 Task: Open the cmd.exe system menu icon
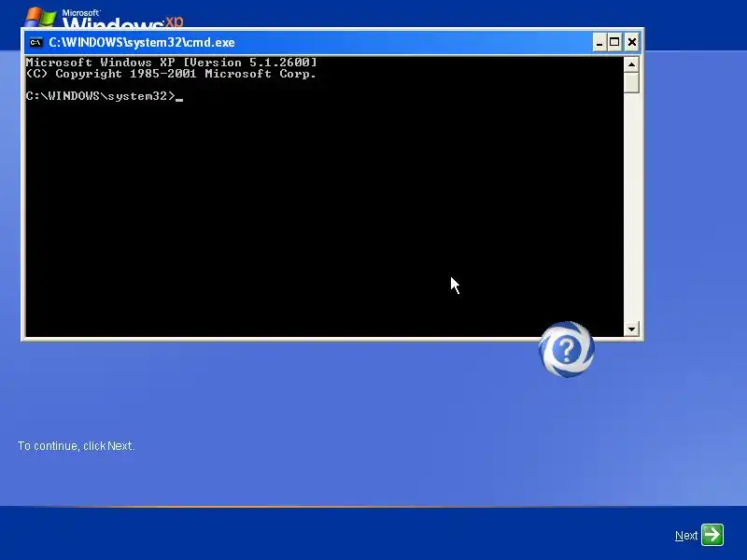tap(35, 42)
